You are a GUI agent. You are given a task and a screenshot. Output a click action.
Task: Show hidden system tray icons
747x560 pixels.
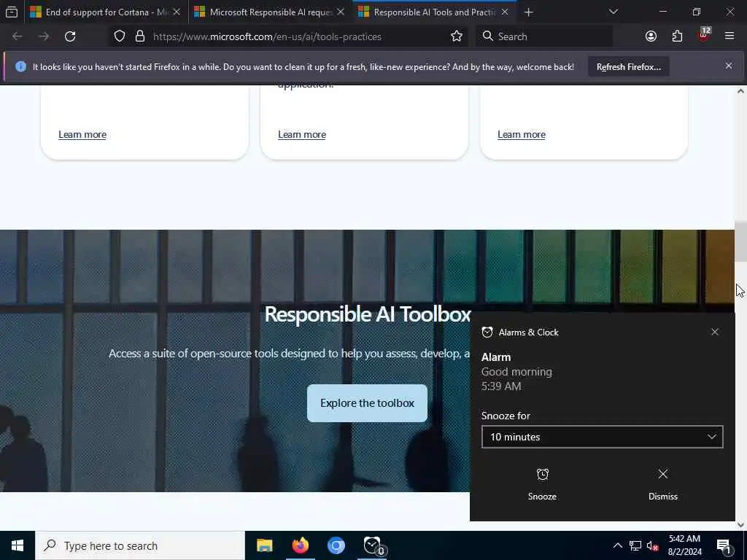point(617,545)
